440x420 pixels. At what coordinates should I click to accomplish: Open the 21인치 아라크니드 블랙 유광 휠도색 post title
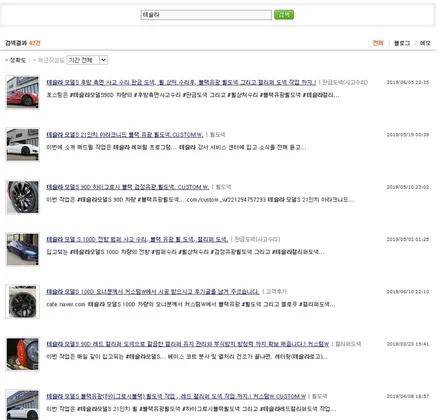(x=125, y=135)
